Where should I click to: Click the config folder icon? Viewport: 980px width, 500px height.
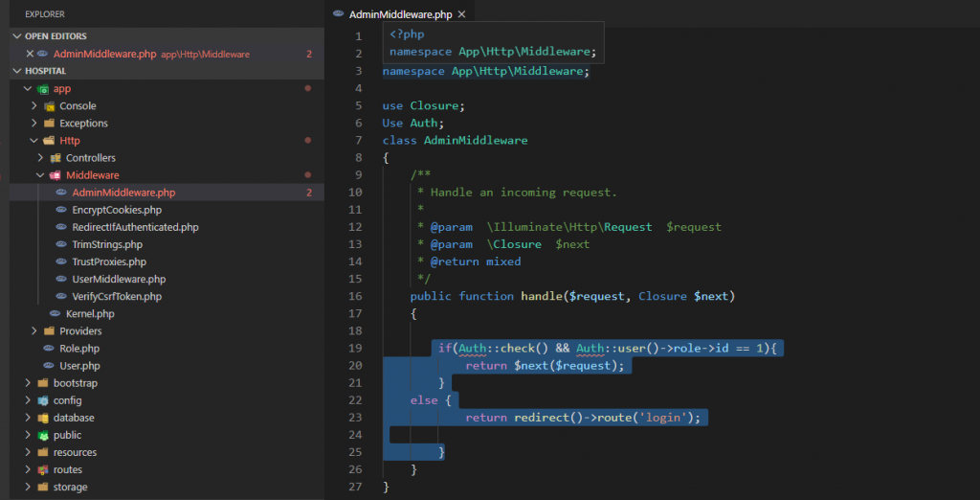(x=43, y=400)
